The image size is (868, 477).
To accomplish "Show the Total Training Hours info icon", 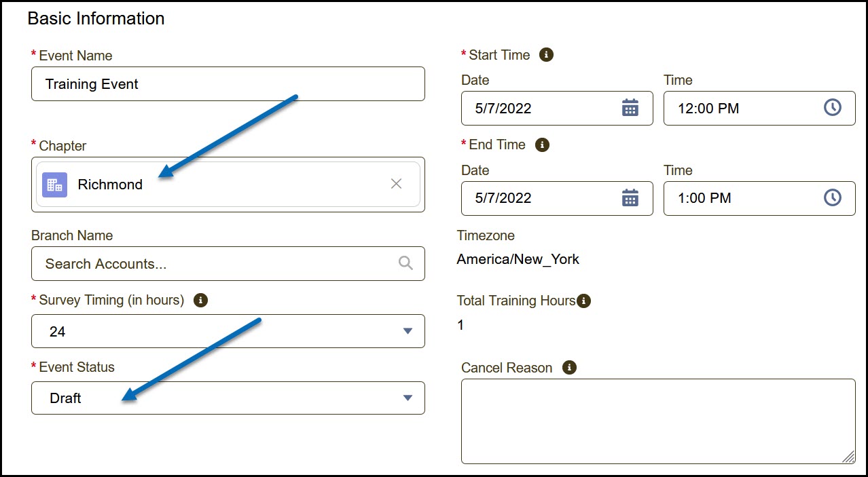I will (583, 301).
